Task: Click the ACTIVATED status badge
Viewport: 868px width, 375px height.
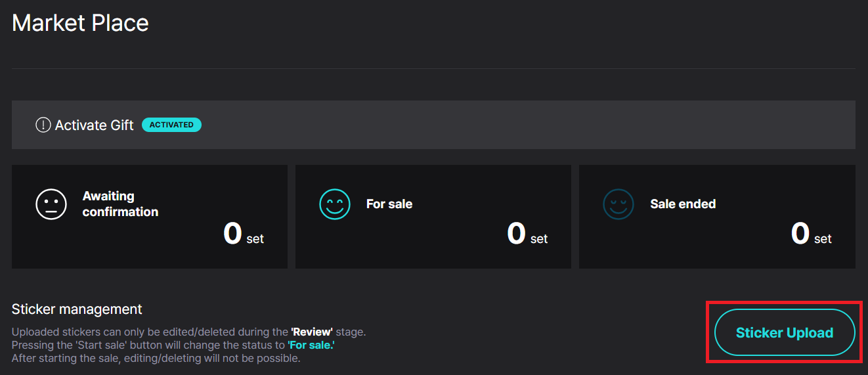Action: pyautogui.click(x=171, y=125)
